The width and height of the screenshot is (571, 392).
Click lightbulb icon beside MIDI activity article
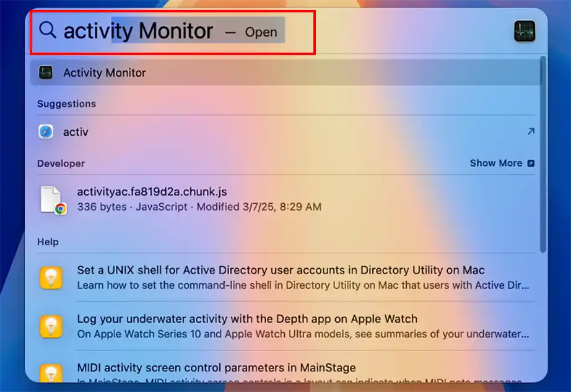click(51, 373)
